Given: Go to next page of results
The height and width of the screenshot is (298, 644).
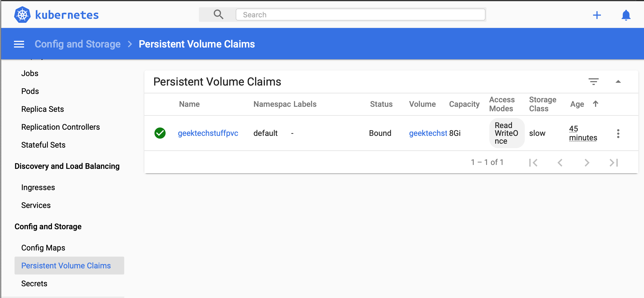Looking at the screenshot, I should (587, 162).
